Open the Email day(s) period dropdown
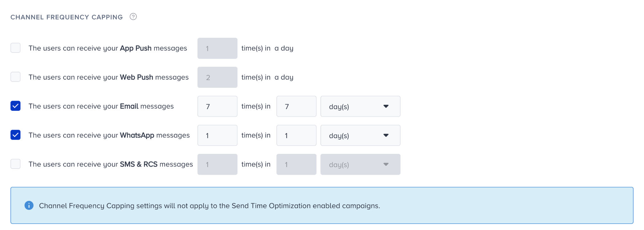The height and width of the screenshot is (230, 644). tap(360, 106)
